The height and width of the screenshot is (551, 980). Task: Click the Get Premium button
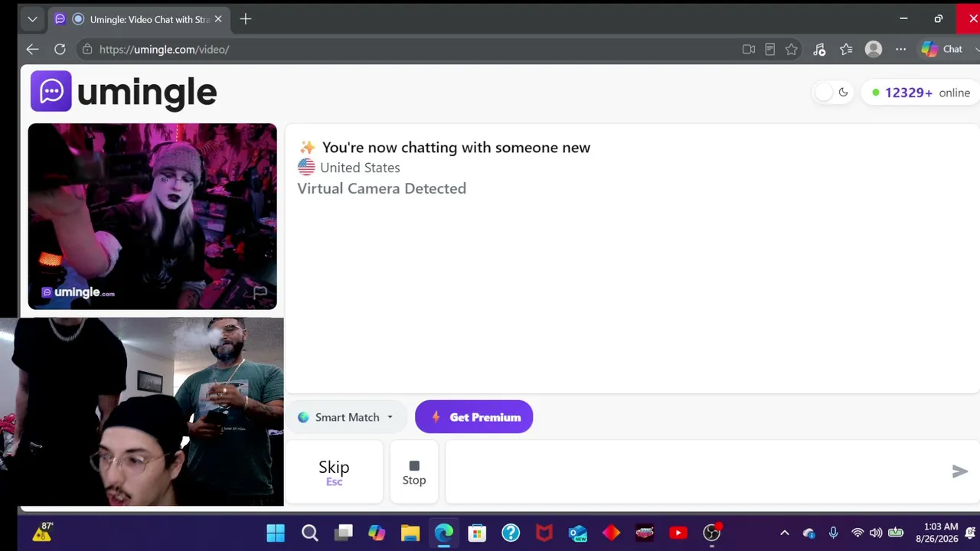(x=474, y=417)
